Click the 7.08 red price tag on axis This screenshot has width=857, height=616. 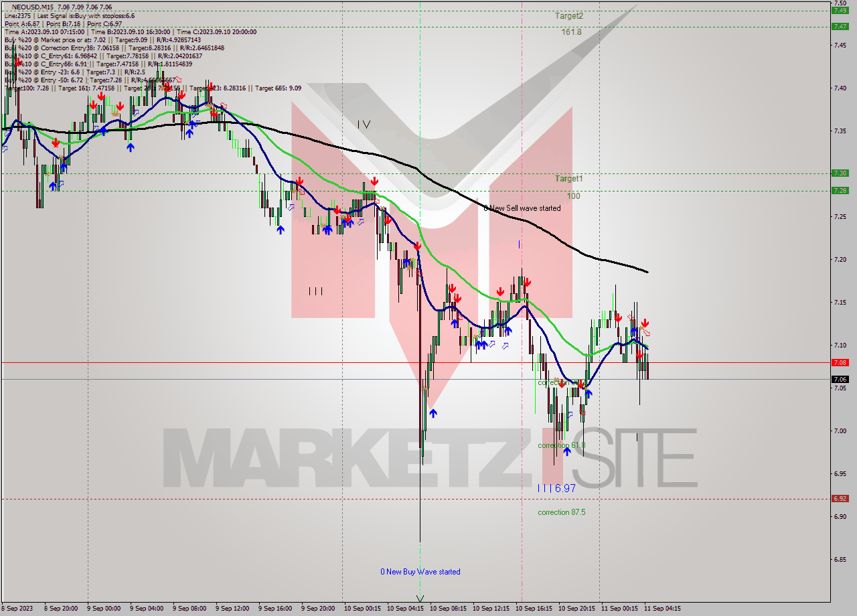coord(840,362)
